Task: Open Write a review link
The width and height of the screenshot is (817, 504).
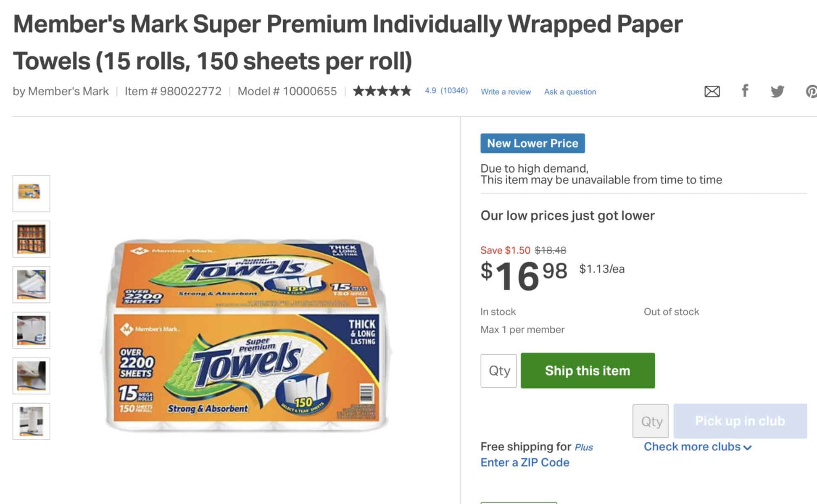Action: (506, 92)
